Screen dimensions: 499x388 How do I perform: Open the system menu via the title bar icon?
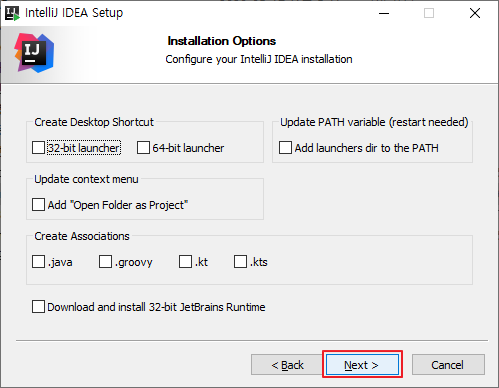coord(13,13)
